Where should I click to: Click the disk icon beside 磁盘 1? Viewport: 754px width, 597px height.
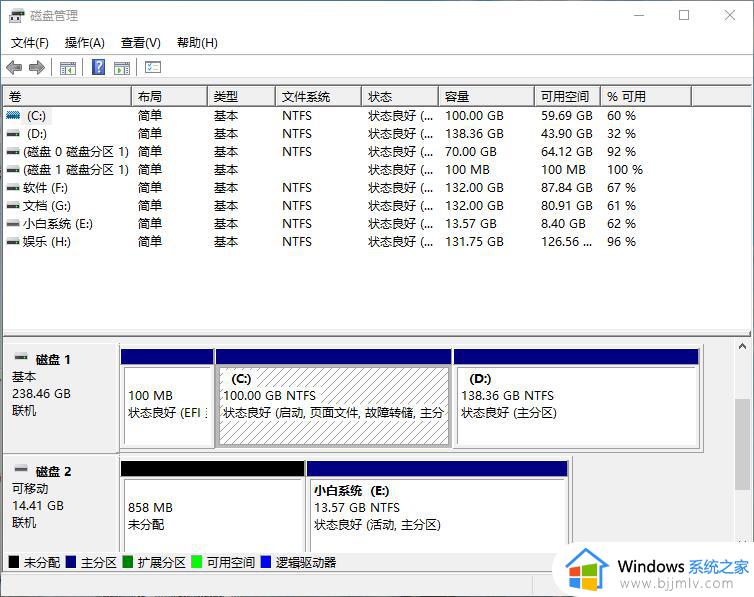point(21,357)
